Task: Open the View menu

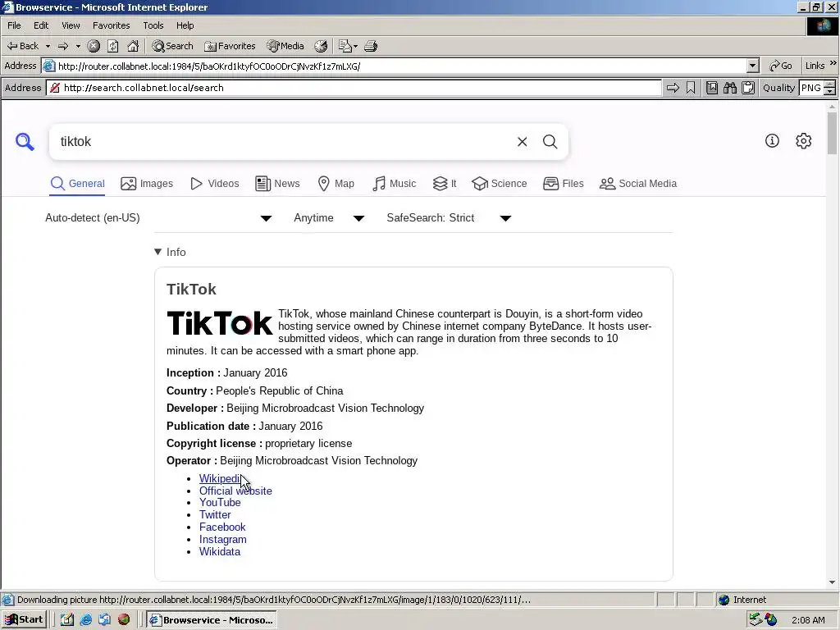Action: pyautogui.click(x=71, y=25)
